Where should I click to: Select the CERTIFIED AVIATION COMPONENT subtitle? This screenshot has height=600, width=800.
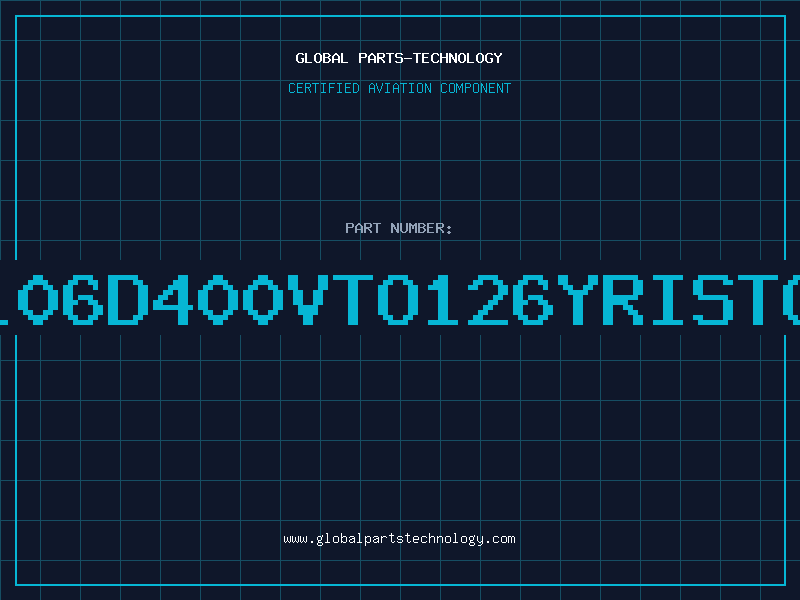point(399,88)
